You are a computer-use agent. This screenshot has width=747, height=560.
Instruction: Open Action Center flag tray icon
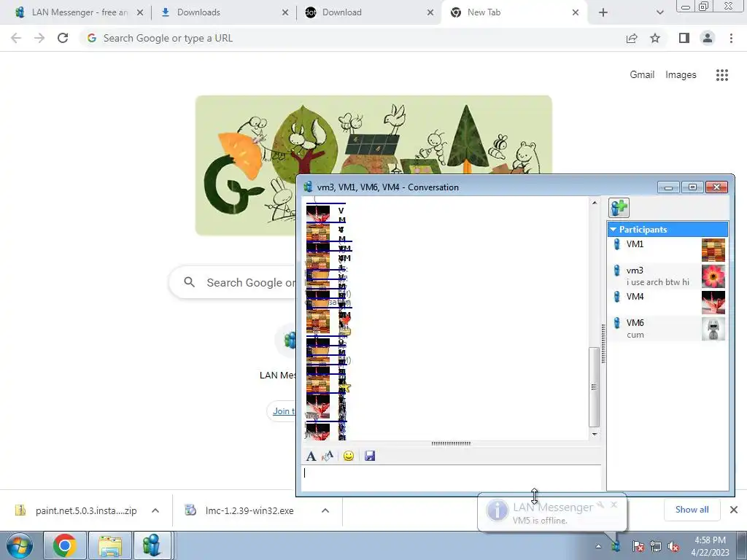tap(638, 546)
